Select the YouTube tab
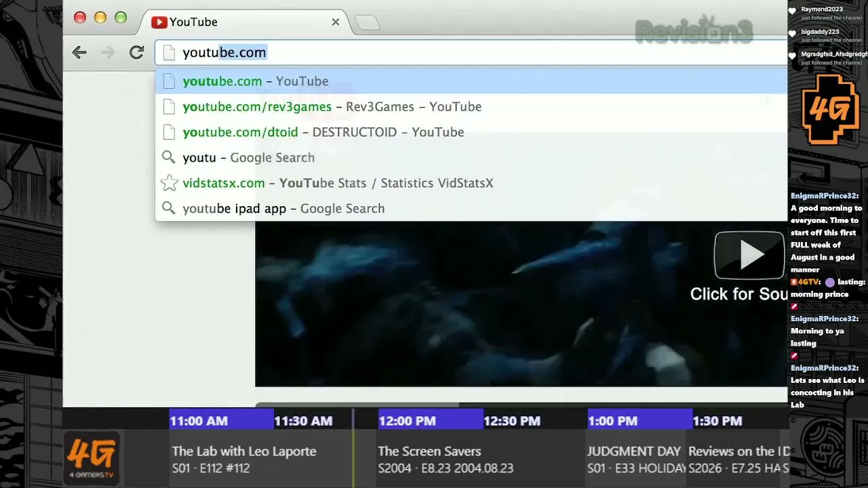The height and width of the screenshot is (488, 868). [x=245, y=22]
